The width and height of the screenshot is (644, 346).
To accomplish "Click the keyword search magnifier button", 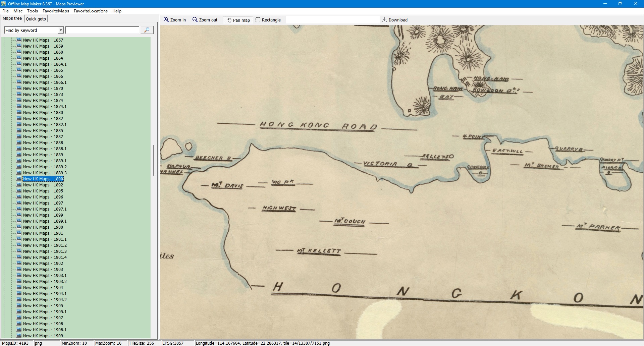I will coord(147,30).
